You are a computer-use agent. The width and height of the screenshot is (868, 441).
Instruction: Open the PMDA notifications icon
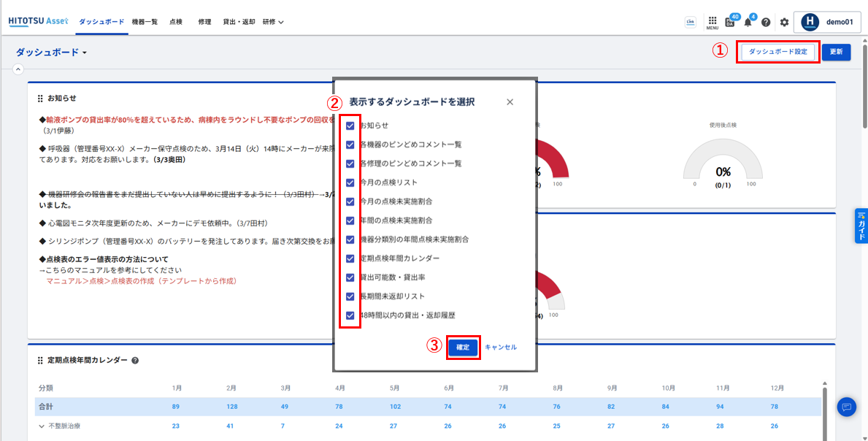(730, 23)
